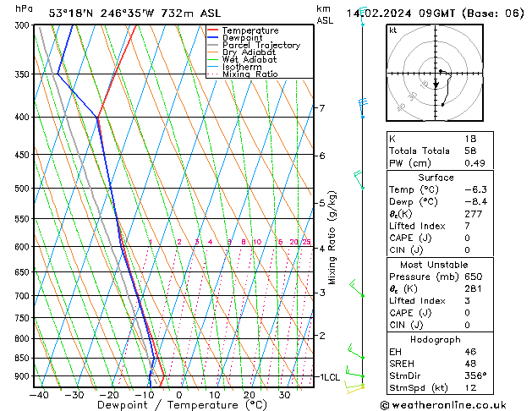Viewport: 532px width, 411px height.
Task: Click the date text '14.02.2024 09GMT (Base: 06)'
Action: (x=435, y=14)
